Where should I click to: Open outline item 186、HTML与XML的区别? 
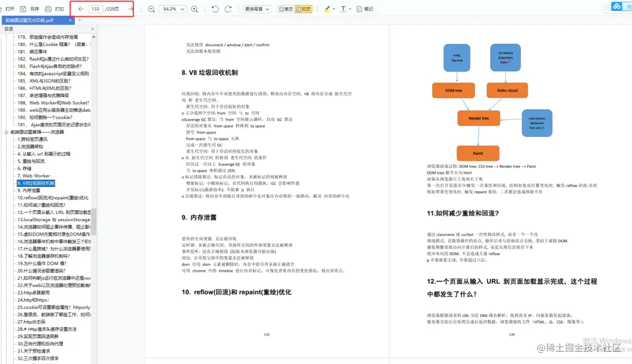pos(45,88)
